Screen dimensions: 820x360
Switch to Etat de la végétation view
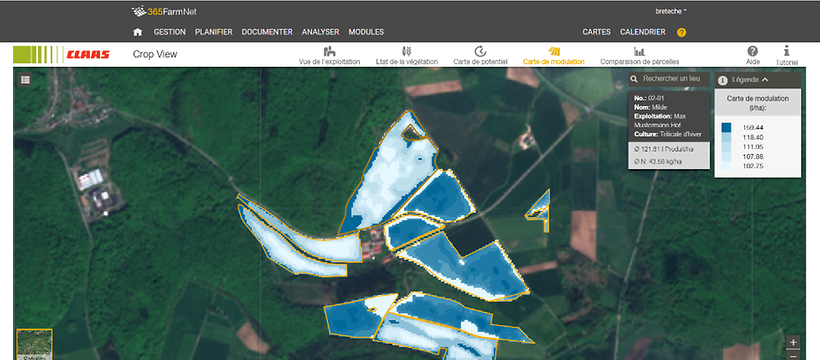click(x=406, y=55)
